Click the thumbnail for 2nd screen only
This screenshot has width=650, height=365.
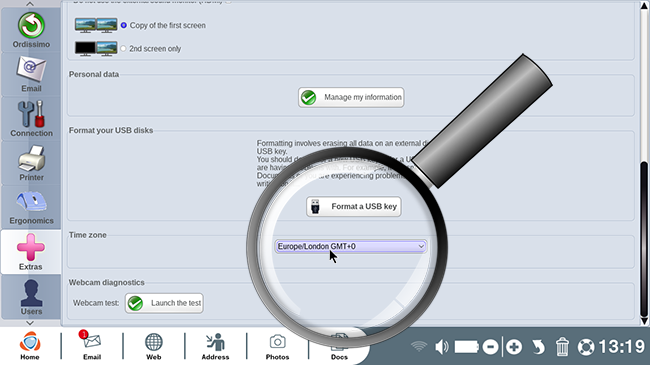[96, 49]
